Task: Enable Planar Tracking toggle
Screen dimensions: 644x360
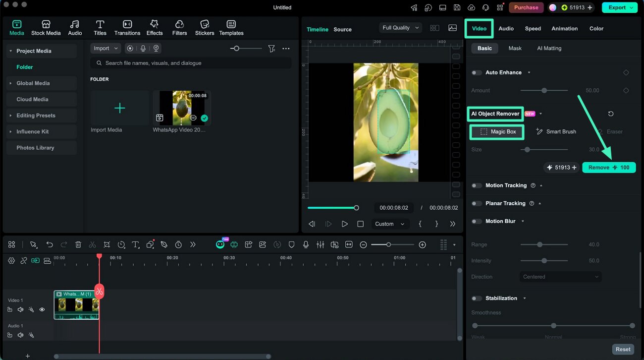Action: [477, 203]
